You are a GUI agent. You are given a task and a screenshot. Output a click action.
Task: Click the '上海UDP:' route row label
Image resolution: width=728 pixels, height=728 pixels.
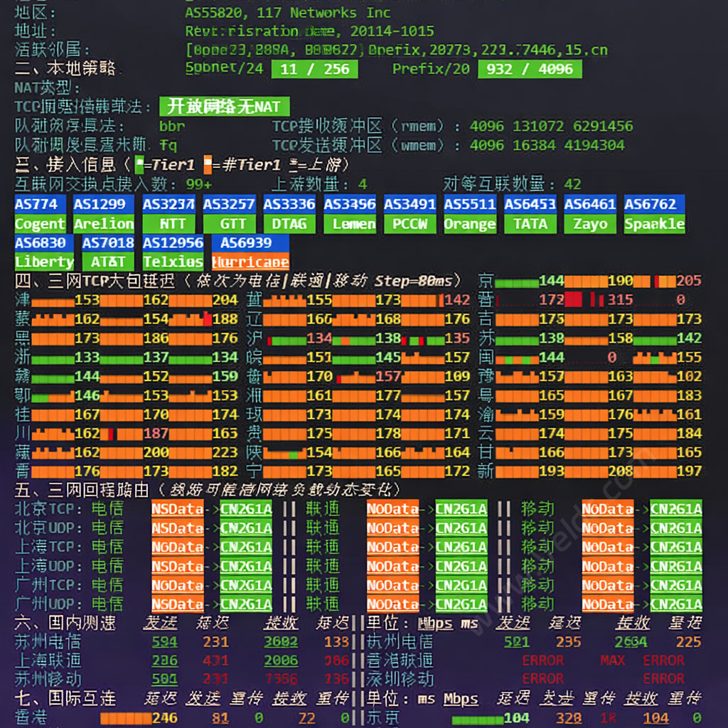pos(48,566)
